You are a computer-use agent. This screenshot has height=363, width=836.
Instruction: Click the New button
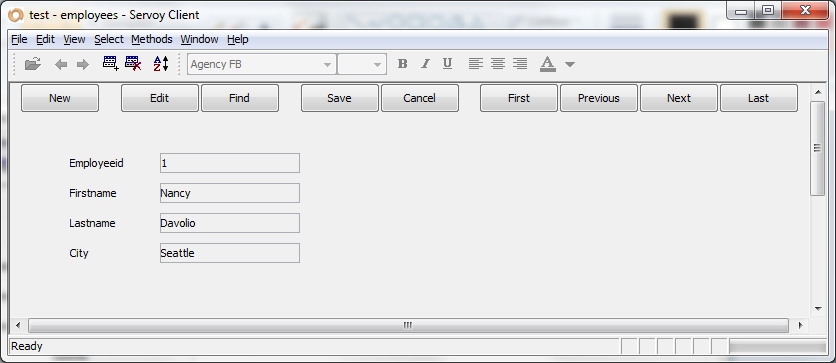click(x=60, y=98)
